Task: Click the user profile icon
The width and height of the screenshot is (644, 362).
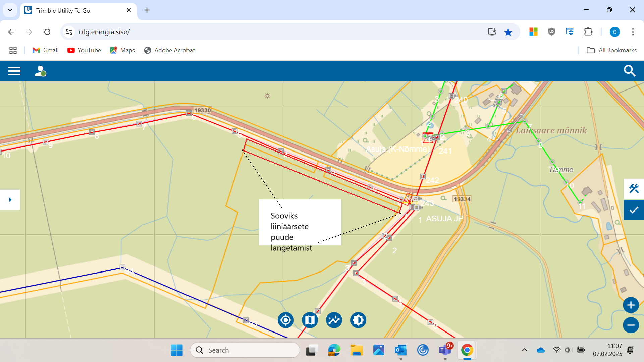Action: tap(40, 71)
